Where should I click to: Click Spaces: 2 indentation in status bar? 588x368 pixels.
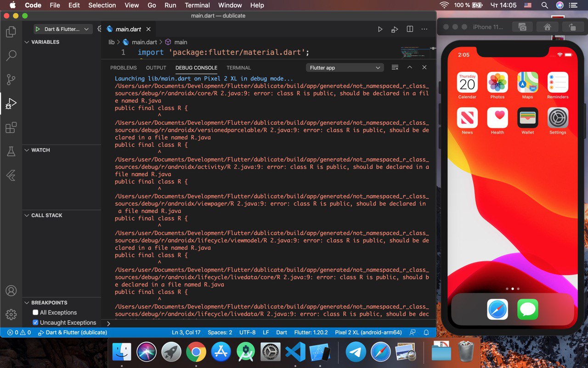click(220, 332)
